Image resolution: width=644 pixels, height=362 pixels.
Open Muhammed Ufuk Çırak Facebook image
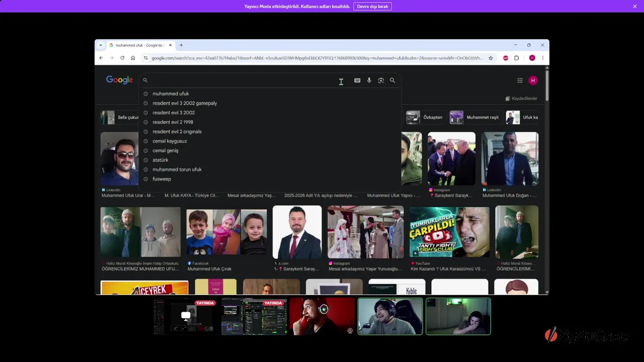click(x=226, y=232)
